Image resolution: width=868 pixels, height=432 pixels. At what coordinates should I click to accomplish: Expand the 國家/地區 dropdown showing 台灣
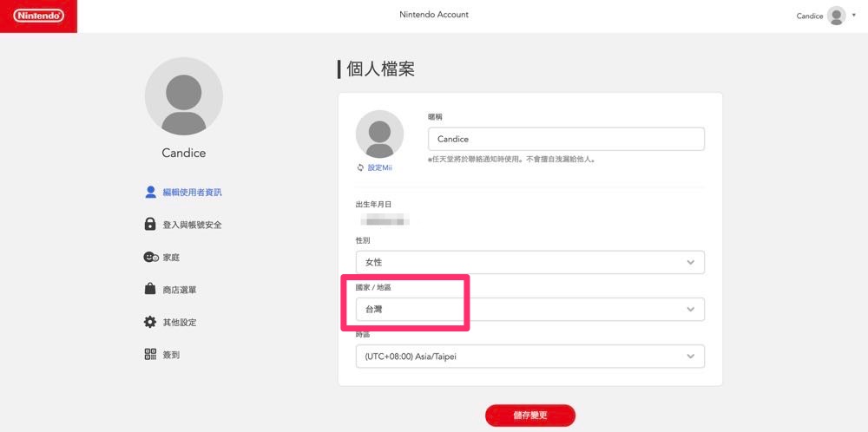(530, 309)
